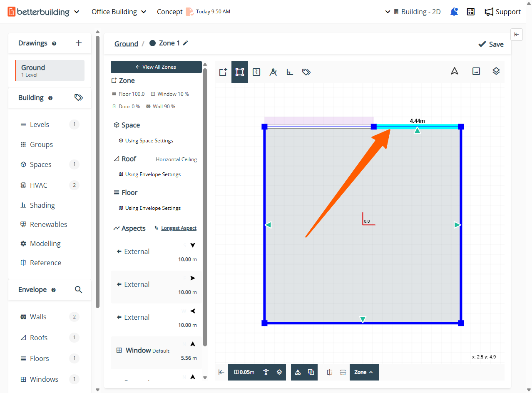
Task: Open the Office Building project dropdown
Action: pyautogui.click(x=119, y=12)
